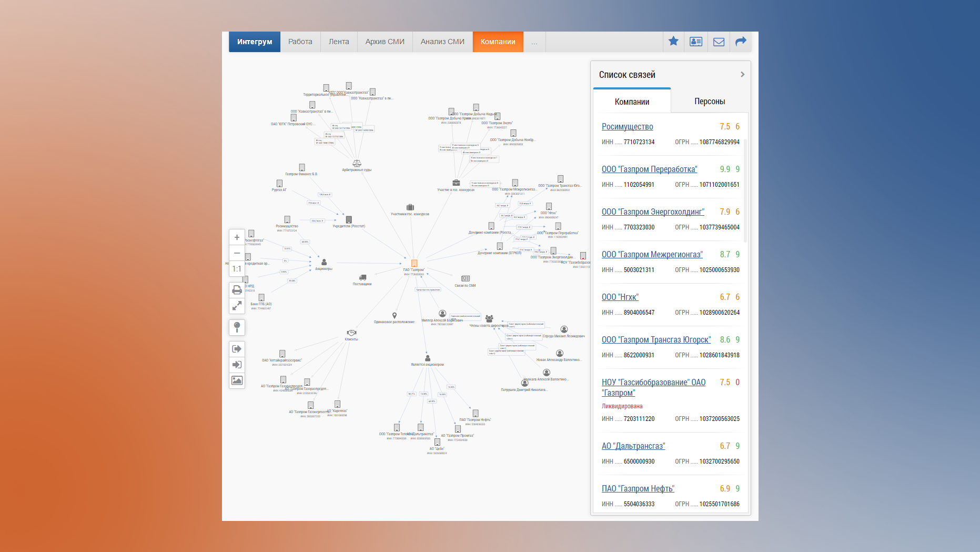Click the pin marker tool
Screen dimensions: 980x552
[x=237, y=327]
